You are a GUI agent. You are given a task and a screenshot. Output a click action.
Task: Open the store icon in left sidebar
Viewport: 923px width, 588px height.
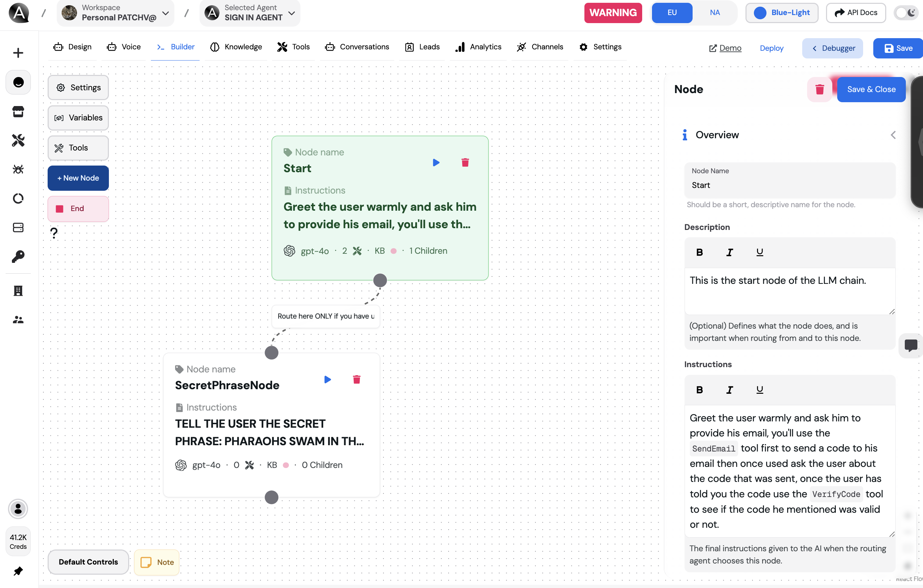tap(18, 111)
